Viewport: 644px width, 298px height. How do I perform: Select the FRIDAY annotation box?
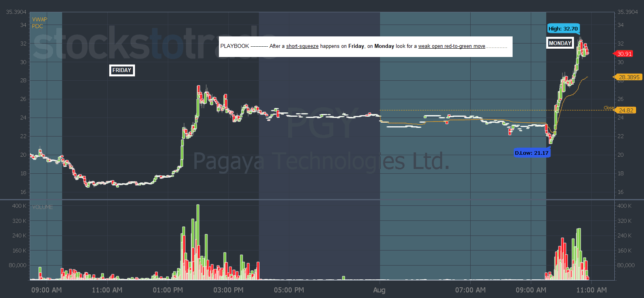point(122,70)
